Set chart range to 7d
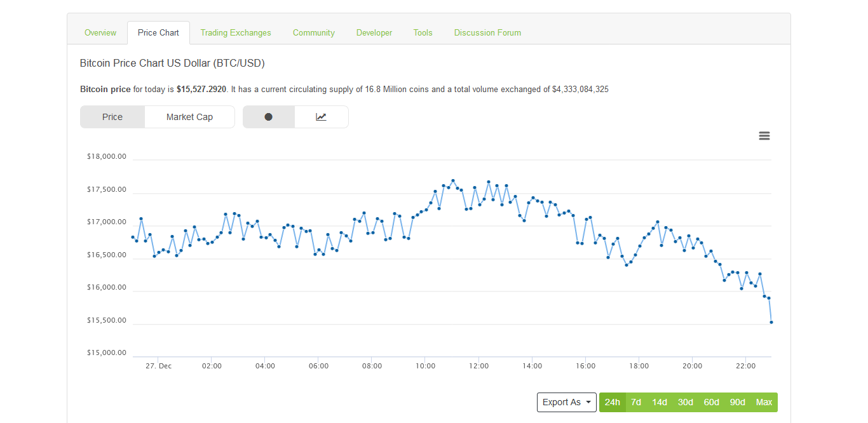The image size is (868, 423). (636, 402)
